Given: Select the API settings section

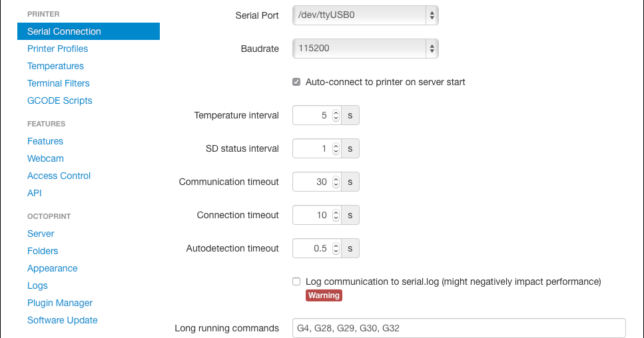Looking at the screenshot, I should (x=35, y=193).
